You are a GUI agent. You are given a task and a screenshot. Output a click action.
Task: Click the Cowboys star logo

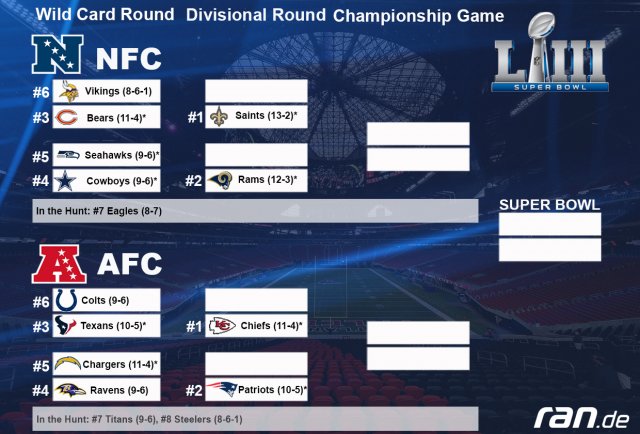(x=65, y=180)
